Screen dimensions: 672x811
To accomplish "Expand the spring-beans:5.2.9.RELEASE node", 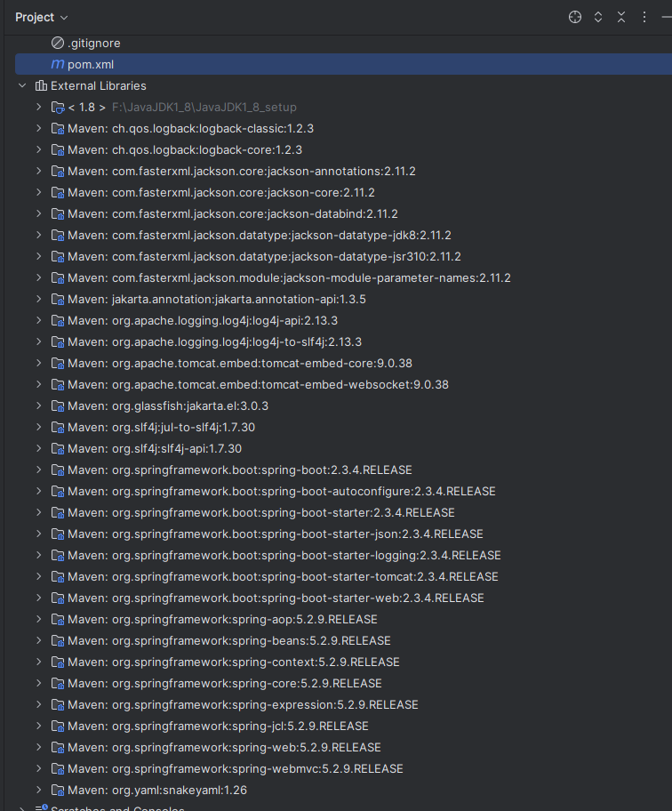I will (39, 641).
